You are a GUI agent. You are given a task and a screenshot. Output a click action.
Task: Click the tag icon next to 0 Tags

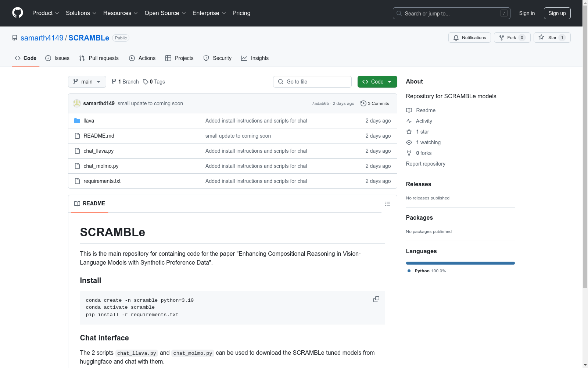[x=146, y=82]
